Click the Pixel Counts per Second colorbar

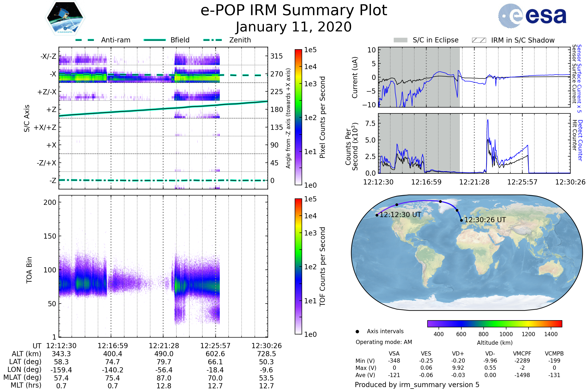click(298, 117)
